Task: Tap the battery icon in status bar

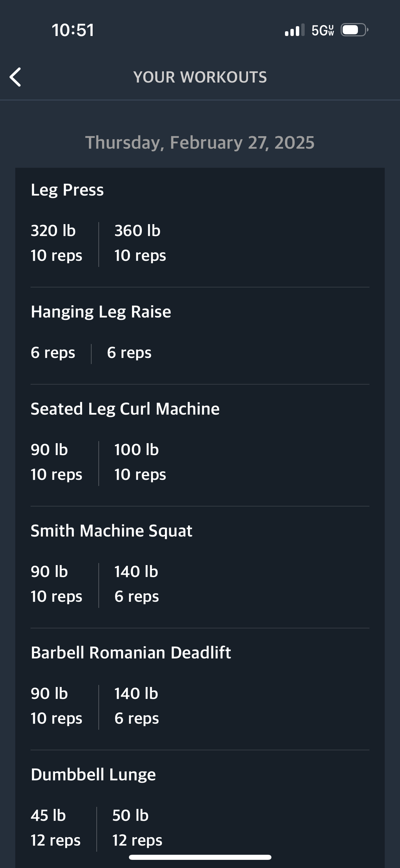Action: (355, 30)
